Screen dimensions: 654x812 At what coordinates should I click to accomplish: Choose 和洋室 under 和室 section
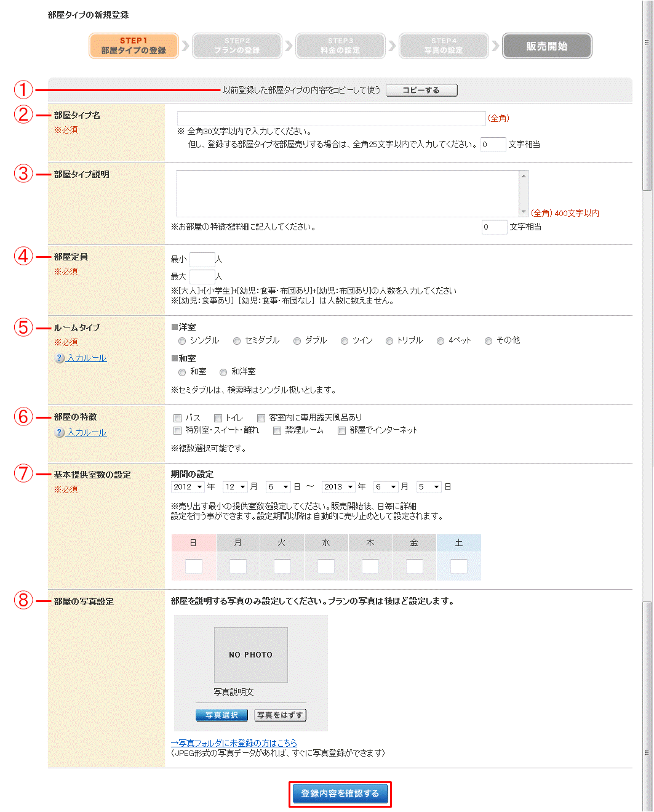223,371
